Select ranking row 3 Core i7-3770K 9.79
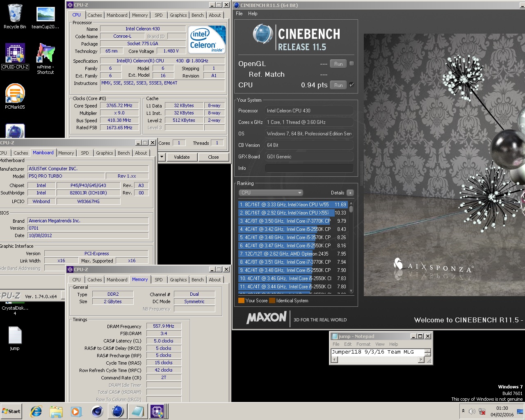The width and height of the screenshot is (525, 420). pyautogui.click(x=293, y=221)
